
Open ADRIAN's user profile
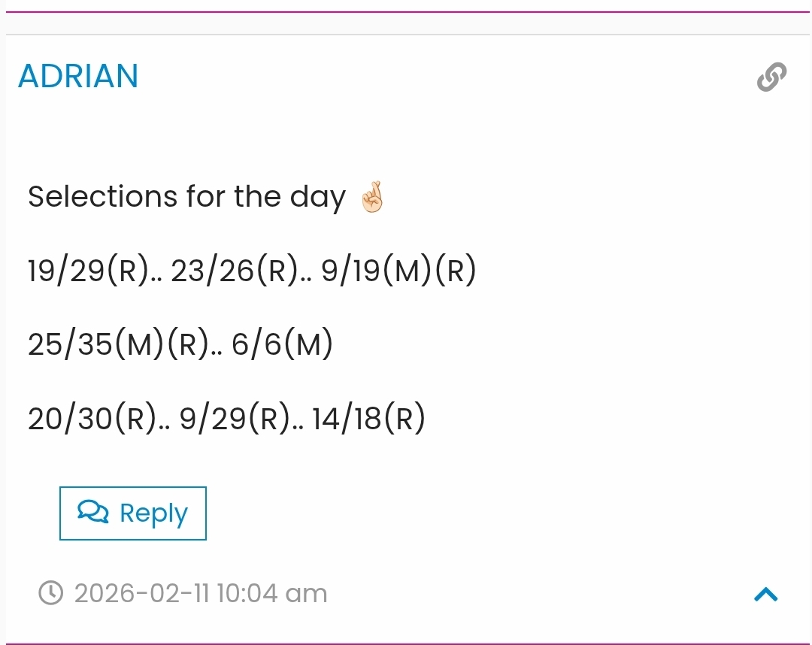[78, 76]
